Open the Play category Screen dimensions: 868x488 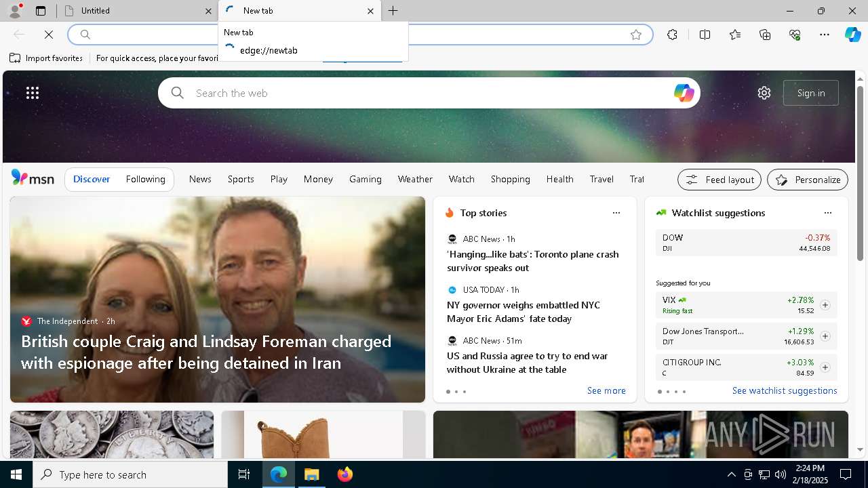(279, 179)
